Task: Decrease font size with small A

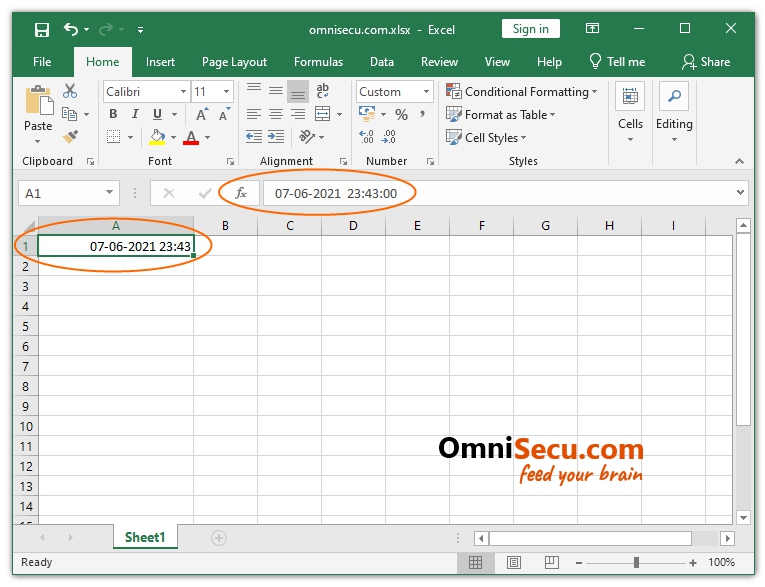Action: coord(224,114)
